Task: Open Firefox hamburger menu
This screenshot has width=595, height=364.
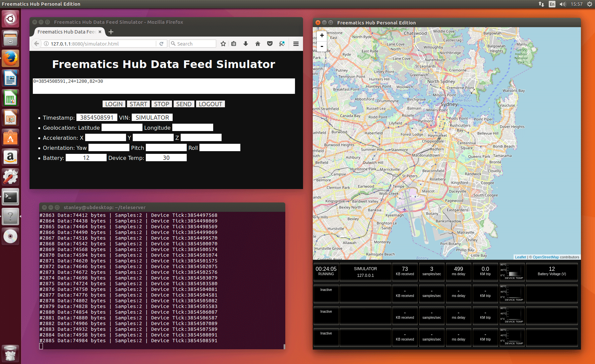Action: point(296,44)
